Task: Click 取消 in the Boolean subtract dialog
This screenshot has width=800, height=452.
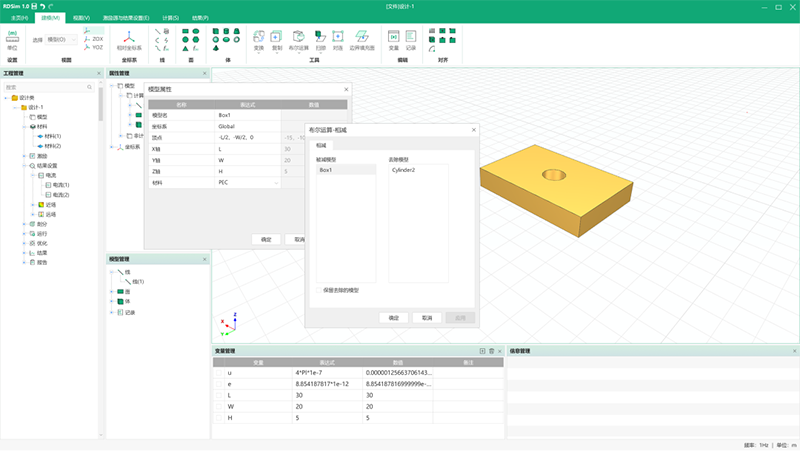Action: (x=427, y=317)
